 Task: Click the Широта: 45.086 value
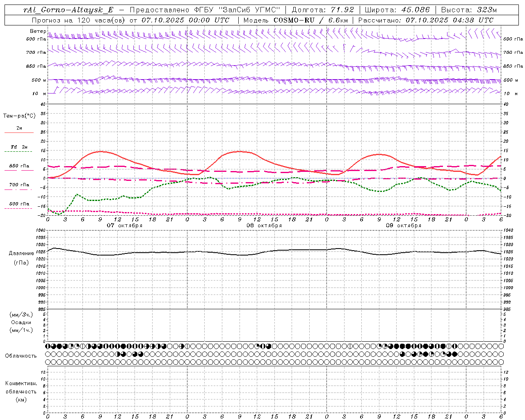pos(397,10)
